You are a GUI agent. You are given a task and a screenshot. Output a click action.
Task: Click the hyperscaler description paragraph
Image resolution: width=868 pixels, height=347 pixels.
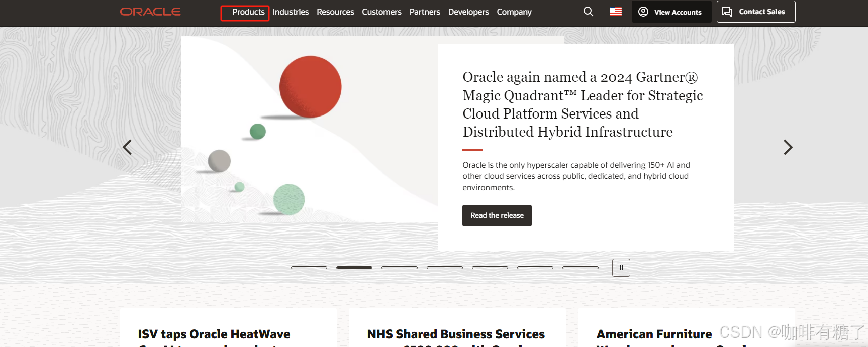click(576, 176)
